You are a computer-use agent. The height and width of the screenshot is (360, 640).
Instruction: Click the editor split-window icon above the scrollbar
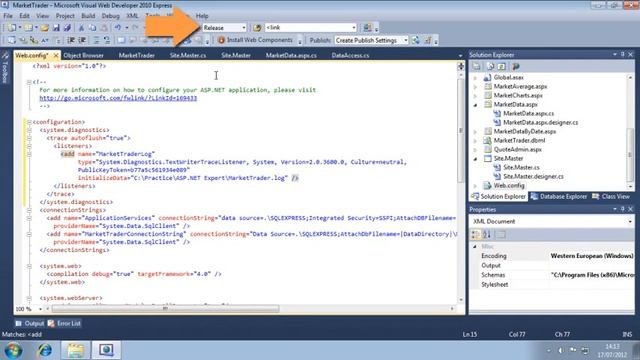[461, 66]
